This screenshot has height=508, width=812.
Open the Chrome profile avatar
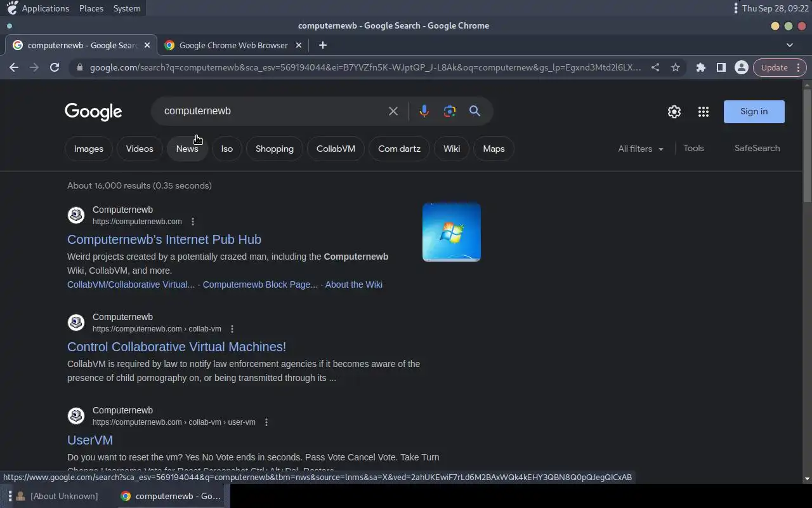point(741,67)
